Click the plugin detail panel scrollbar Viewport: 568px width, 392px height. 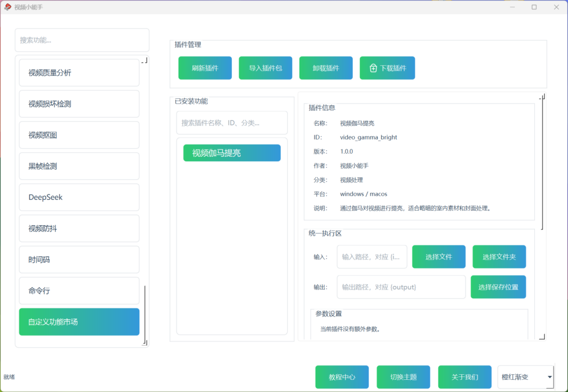click(542, 164)
